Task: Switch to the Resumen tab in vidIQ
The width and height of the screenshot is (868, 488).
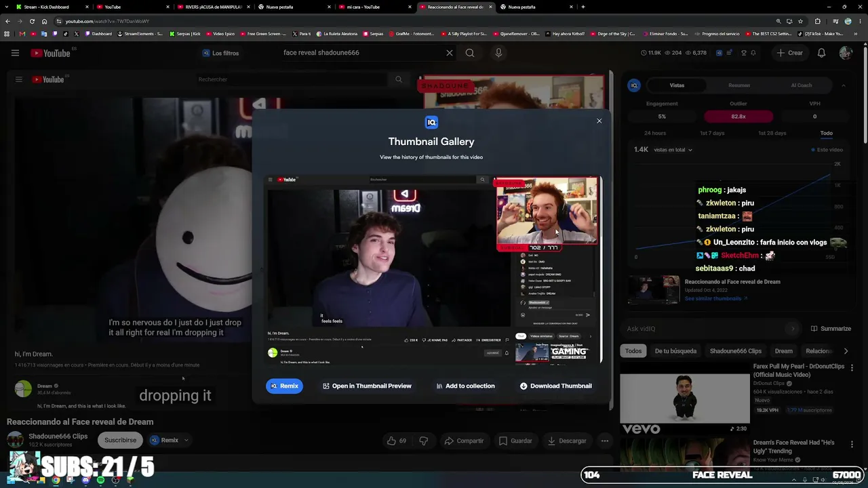Action: pos(739,85)
